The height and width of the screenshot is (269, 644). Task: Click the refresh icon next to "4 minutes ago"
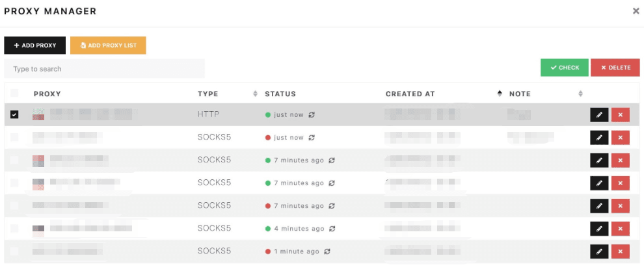pyautogui.click(x=332, y=229)
